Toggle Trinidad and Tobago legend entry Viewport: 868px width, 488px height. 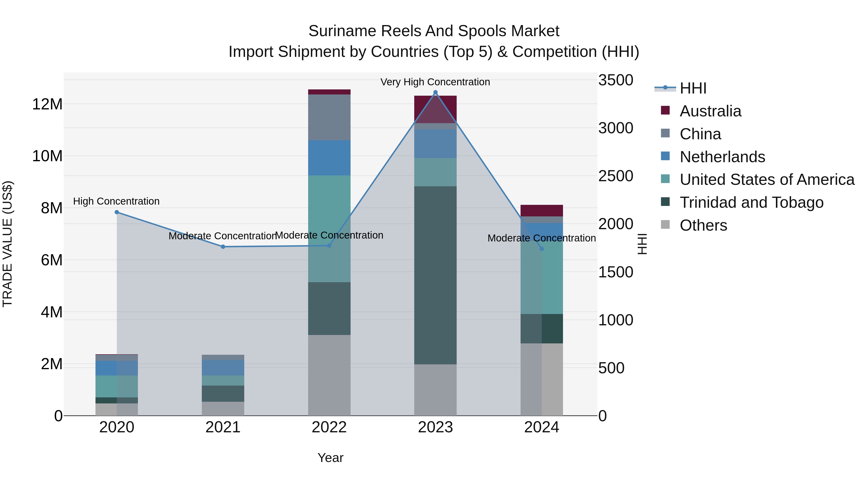pos(742,202)
